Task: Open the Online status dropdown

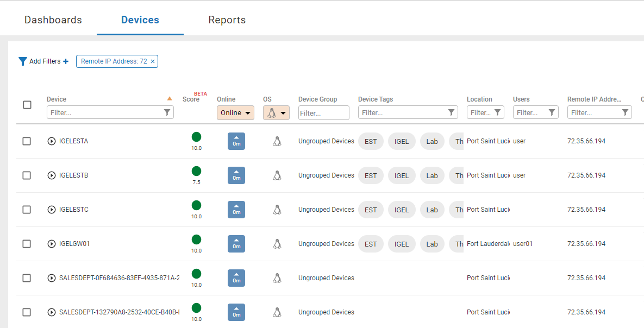Action: (x=235, y=112)
